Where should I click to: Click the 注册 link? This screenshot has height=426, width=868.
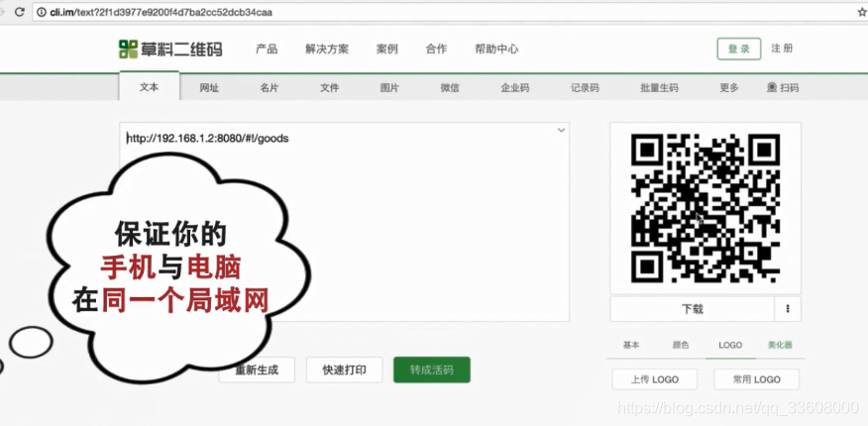point(782,49)
